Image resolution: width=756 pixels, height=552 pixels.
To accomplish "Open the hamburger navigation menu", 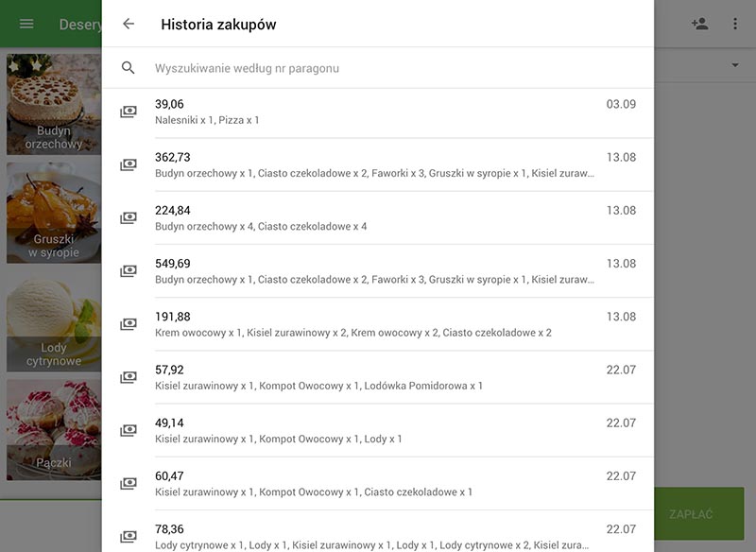I will [26, 23].
